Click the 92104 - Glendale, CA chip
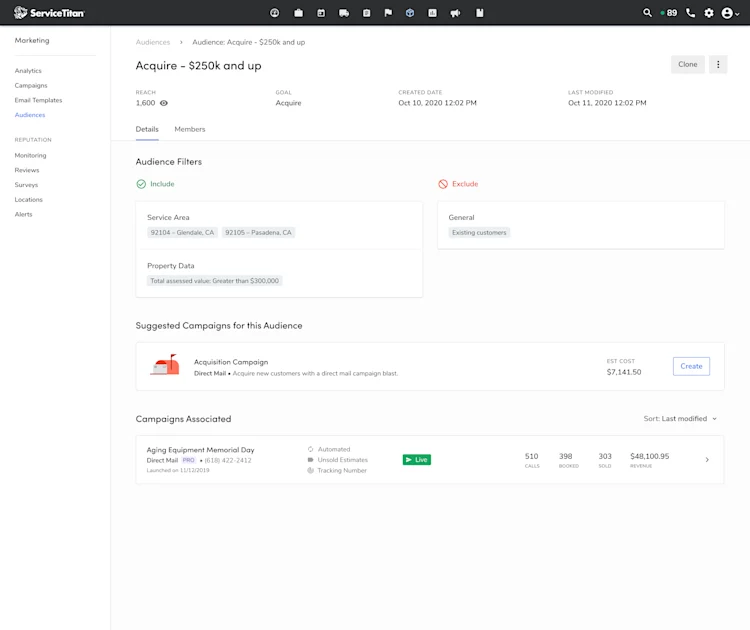The image size is (750, 630). [x=182, y=232]
